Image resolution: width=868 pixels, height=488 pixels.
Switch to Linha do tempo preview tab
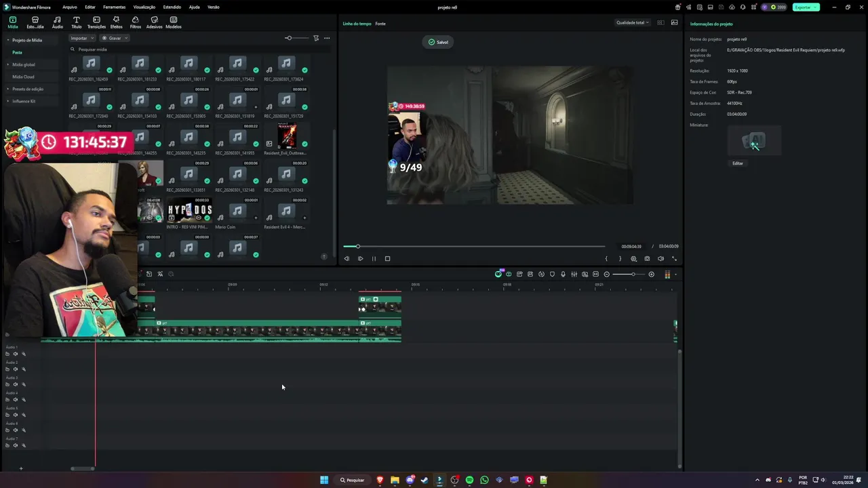click(x=357, y=24)
